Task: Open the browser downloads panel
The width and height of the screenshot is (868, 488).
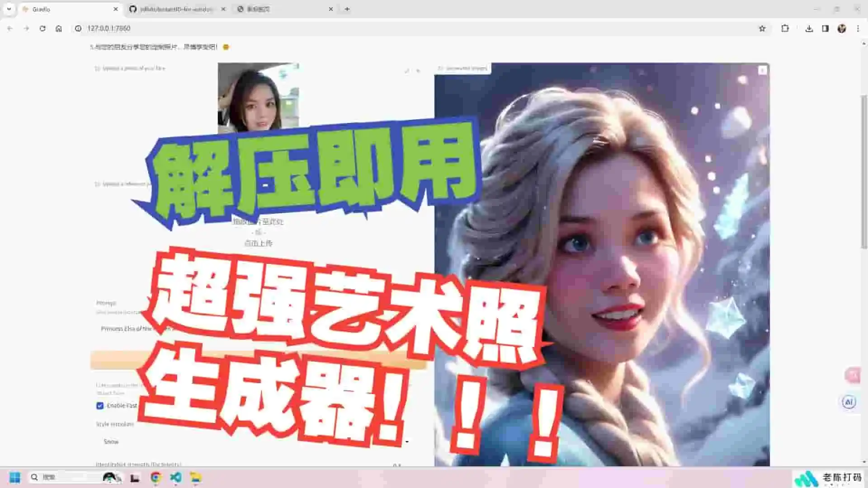Action: [x=809, y=28]
